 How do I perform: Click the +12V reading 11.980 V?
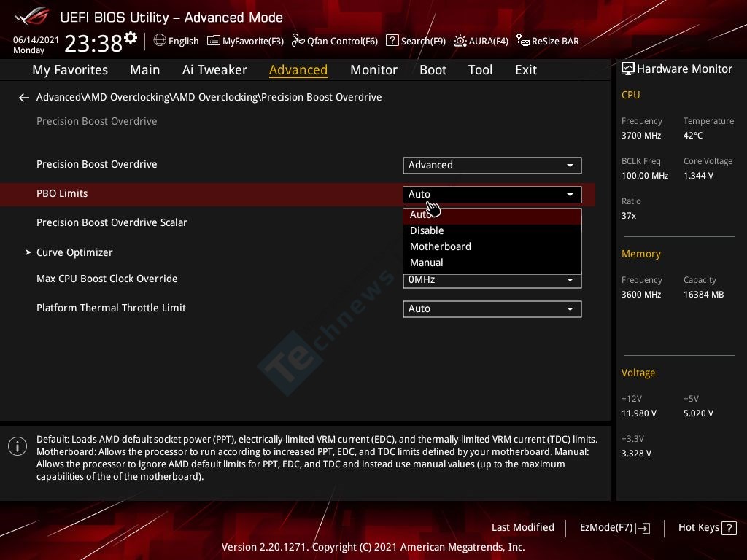(638, 413)
